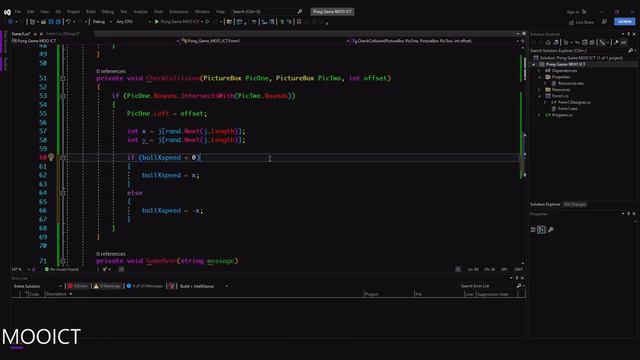
Task: Select Form1.Designer.cs in Solution Explorer
Action: click(574, 102)
